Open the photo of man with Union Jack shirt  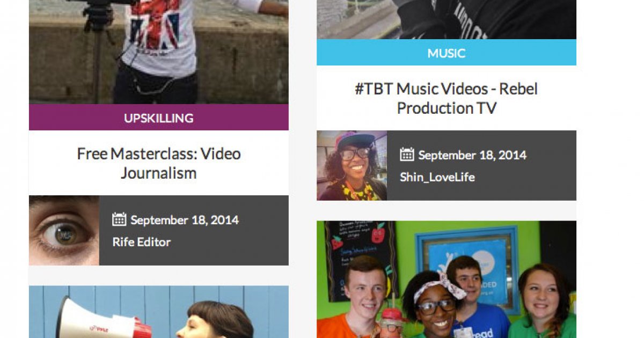tap(159, 52)
